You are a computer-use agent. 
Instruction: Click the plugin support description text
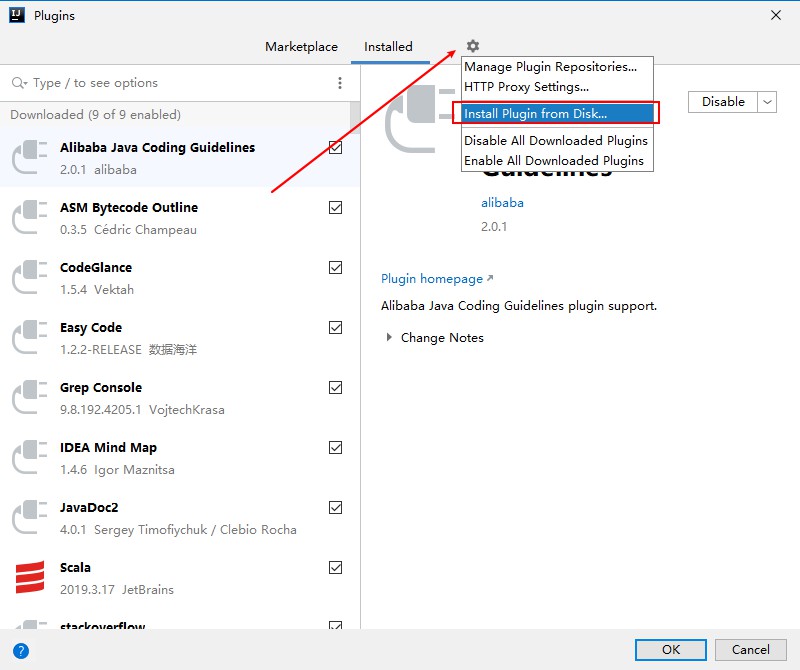tap(519, 306)
